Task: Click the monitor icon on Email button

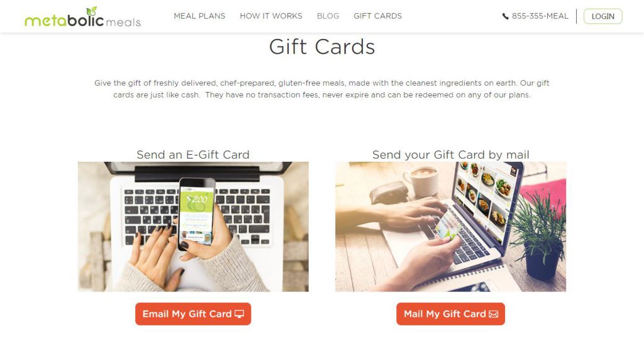Action: click(239, 314)
